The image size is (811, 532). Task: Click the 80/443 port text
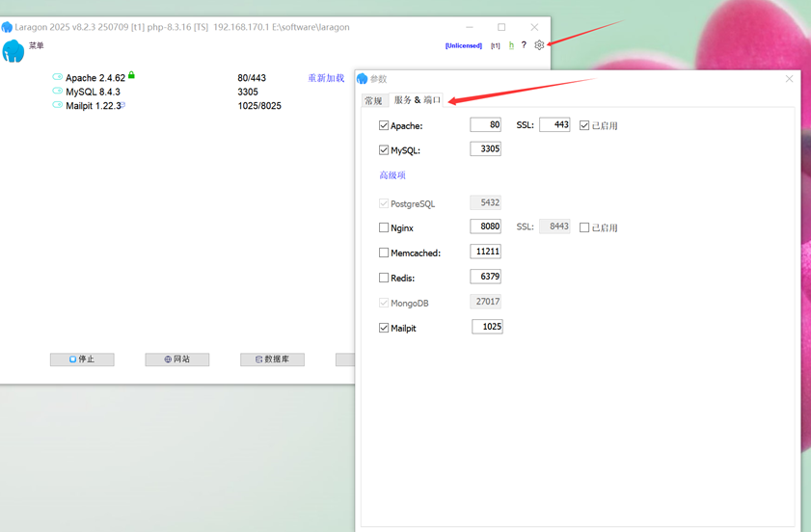tap(252, 77)
